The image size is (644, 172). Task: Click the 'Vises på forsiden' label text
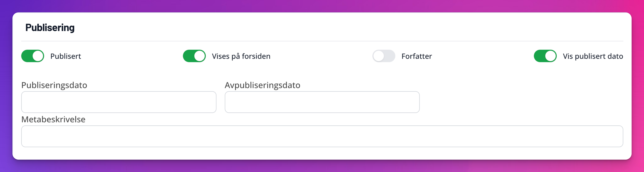pyautogui.click(x=241, y=56)
